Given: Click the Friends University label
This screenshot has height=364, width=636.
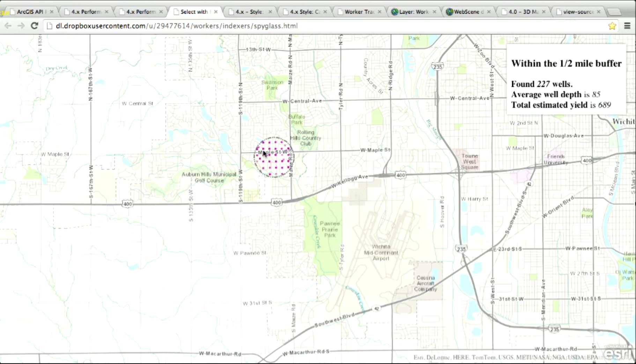Looking at the screenshot, I should (x=556, y=159).
